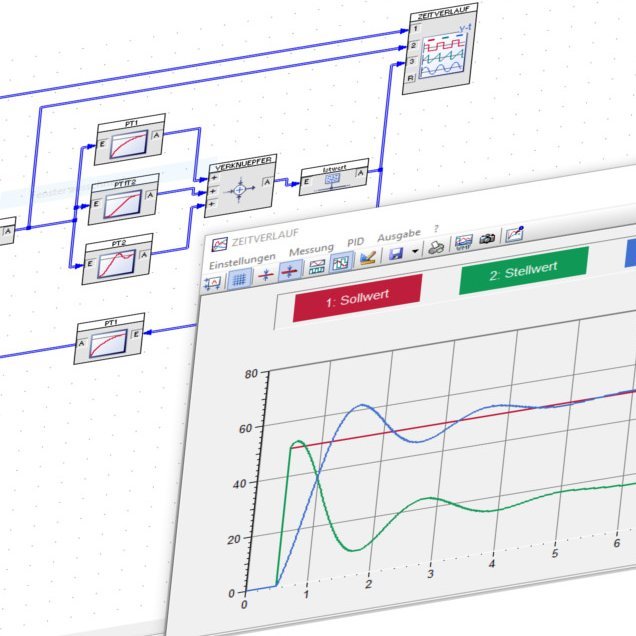
Task: Click the top plus input of VERKNUEPFER
Action: [215, 178]
